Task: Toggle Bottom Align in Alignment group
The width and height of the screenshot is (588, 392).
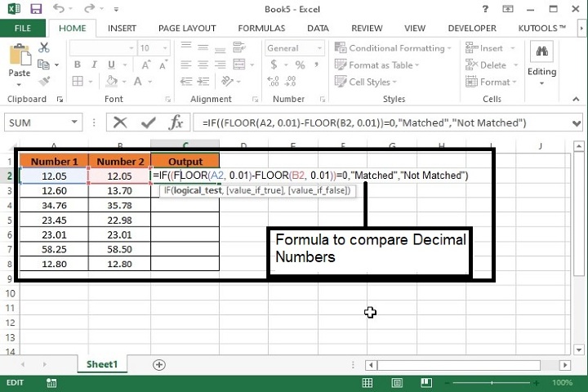Action: (x=220, y=49)
